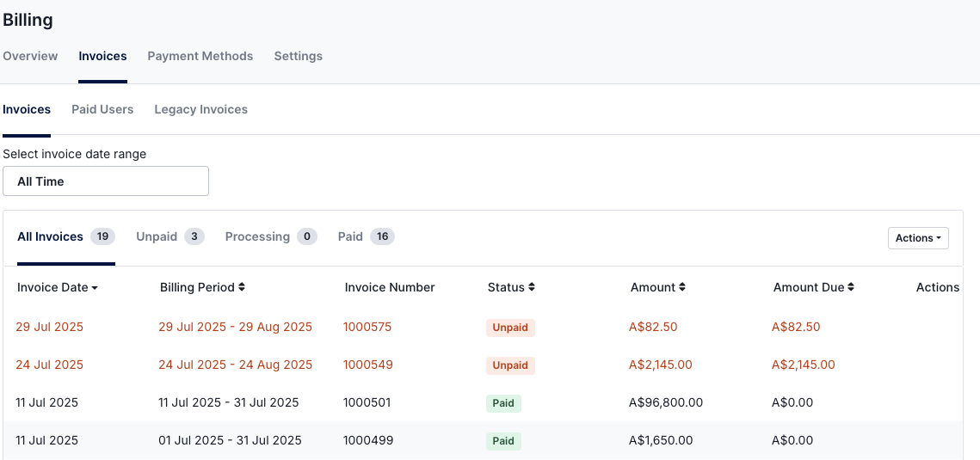Show the All Invoices filter tab
This screenshot has width=980, height=460.
click(x=65, y=237)
